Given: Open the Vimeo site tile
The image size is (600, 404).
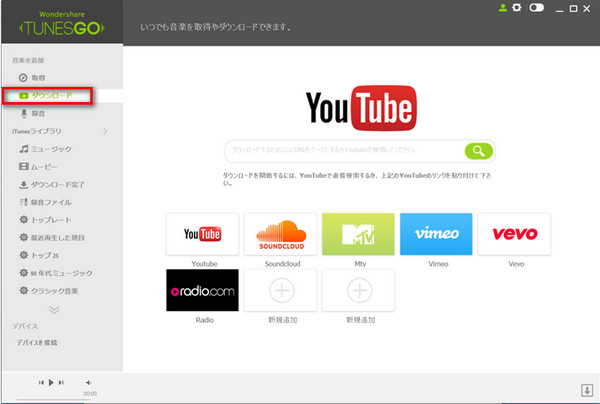Looking at the screenshot, I should [436, 234].
